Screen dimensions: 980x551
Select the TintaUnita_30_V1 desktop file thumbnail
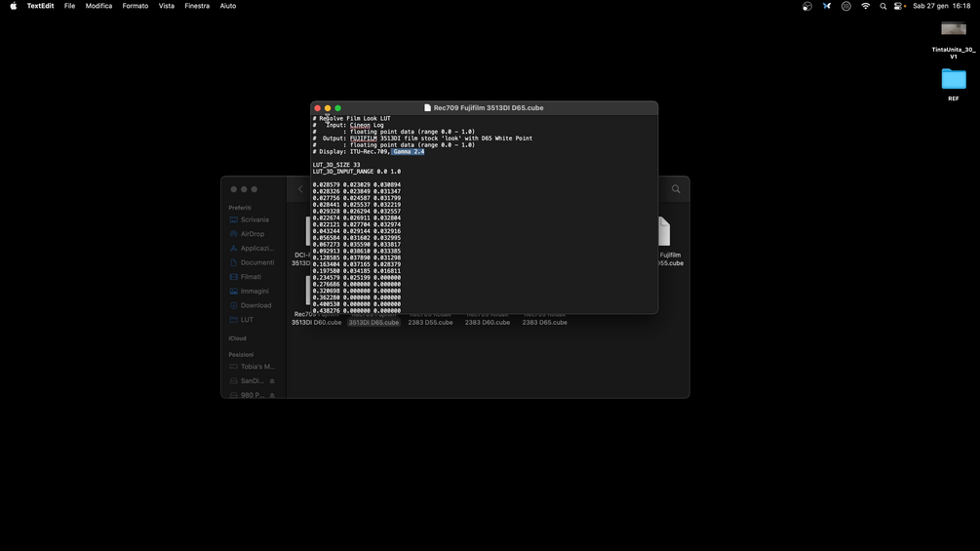[953, 28]
